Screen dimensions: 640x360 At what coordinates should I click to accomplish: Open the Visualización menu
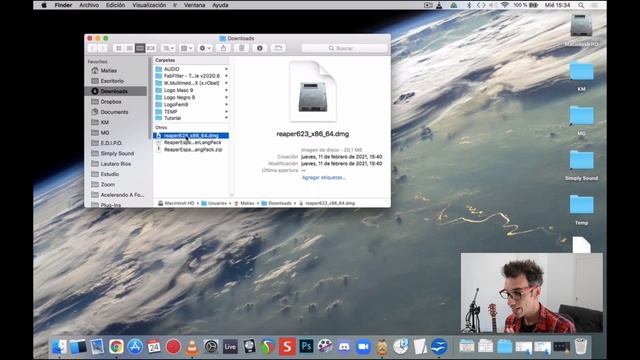(x=149, y=5)
